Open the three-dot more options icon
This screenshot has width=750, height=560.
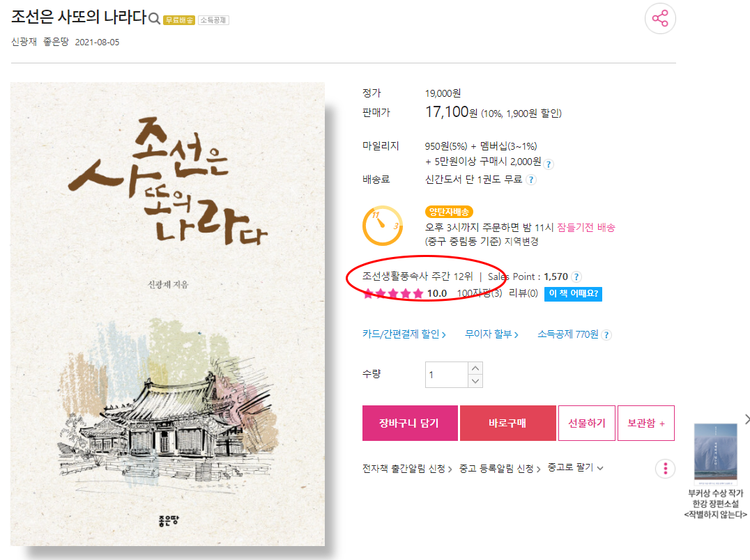coord(666,469)
